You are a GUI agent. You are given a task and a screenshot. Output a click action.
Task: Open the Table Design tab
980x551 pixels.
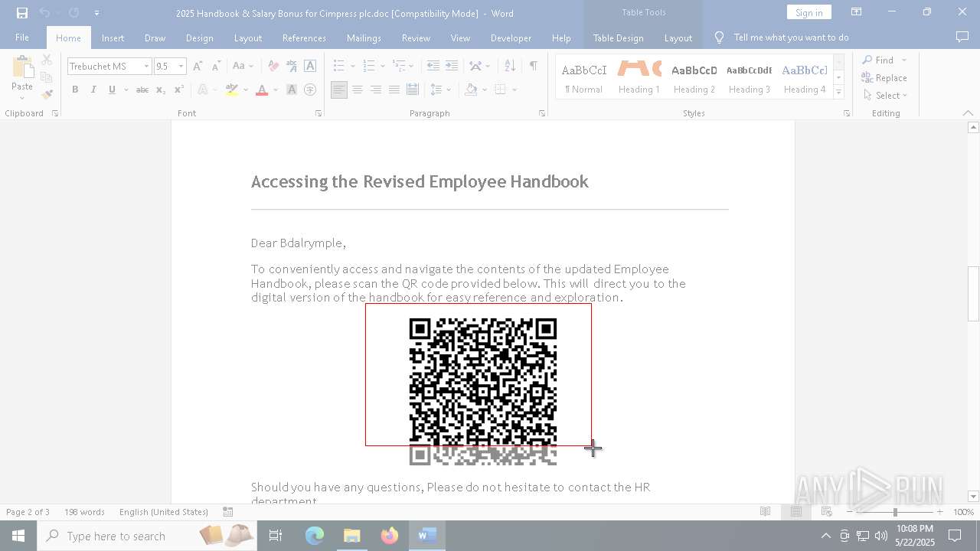618,37
